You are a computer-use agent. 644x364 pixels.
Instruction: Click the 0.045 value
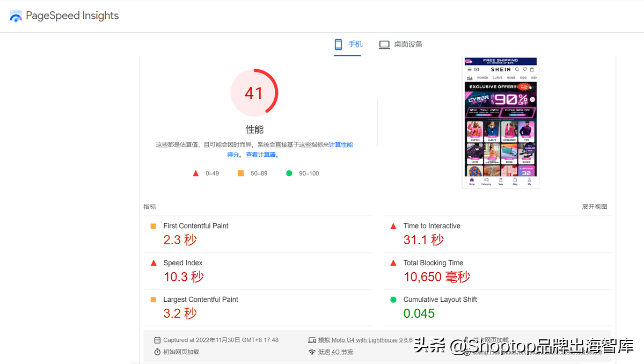[x=419, y=314]
